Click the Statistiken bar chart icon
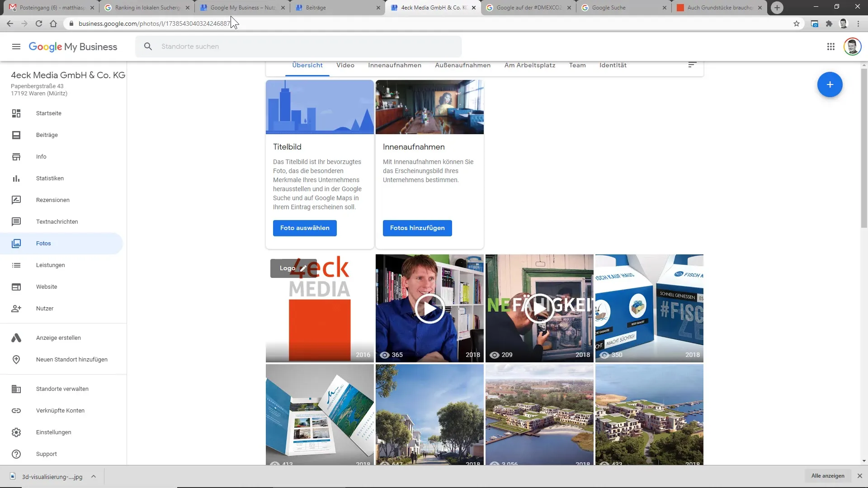The height and width of the screenshot is (488, 868). pos(16,178)
